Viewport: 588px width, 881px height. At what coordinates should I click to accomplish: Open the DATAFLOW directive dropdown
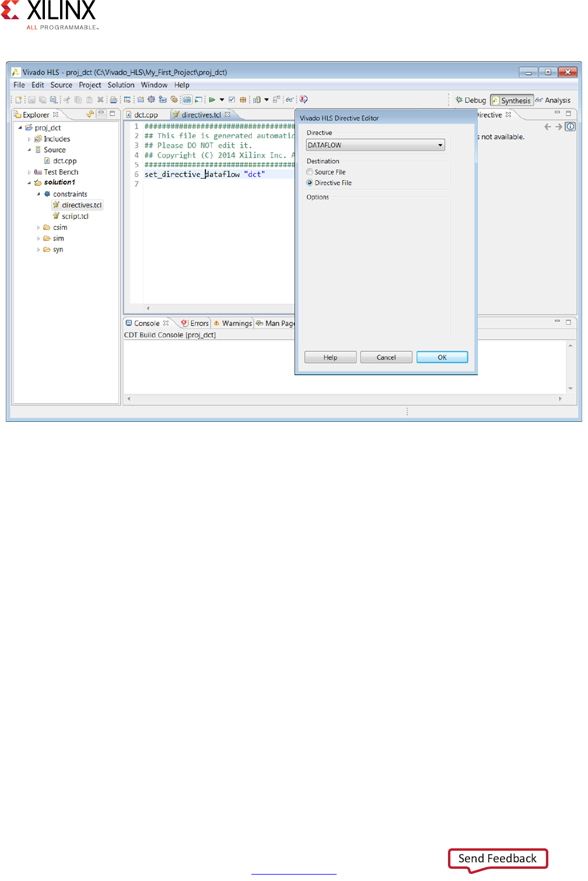click(x=375, y=145)
